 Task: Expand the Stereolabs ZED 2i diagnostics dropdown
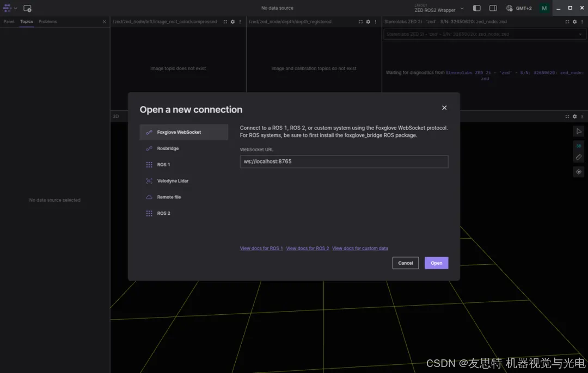pyautogui.click(x=485, y=34)
